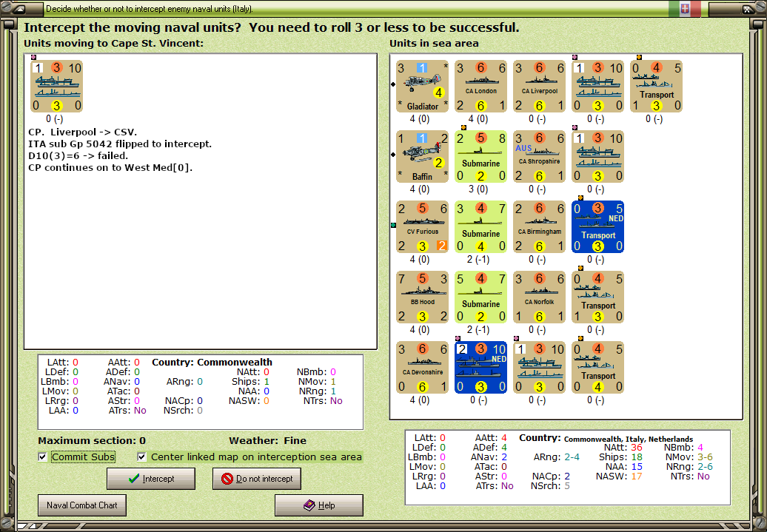This screenshot has width=767, height=532.
Task: Select the Submarine counter with attack 5, range 7
Action: pos(480,297)
